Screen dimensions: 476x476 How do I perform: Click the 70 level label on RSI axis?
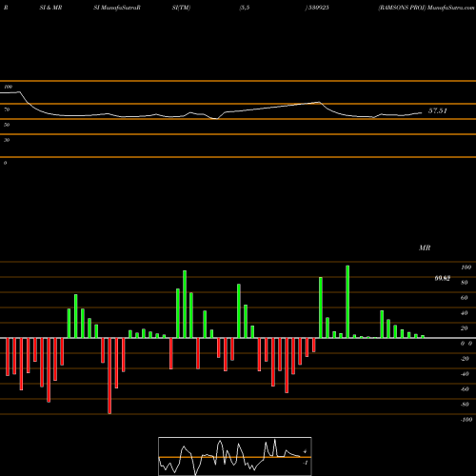(x=7, y=109)
